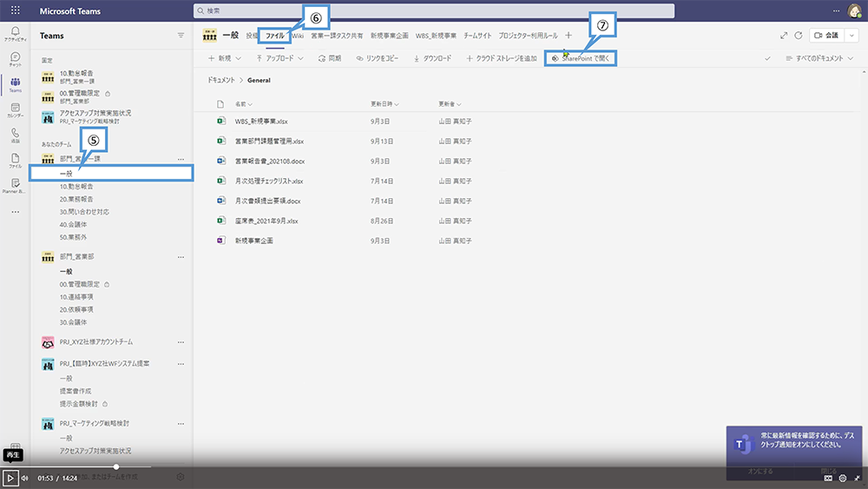The width and height of the screenshot is (868, 489).
Task: Switch to the プロジェクター利用ルール tab
Action: click(528, 36)
